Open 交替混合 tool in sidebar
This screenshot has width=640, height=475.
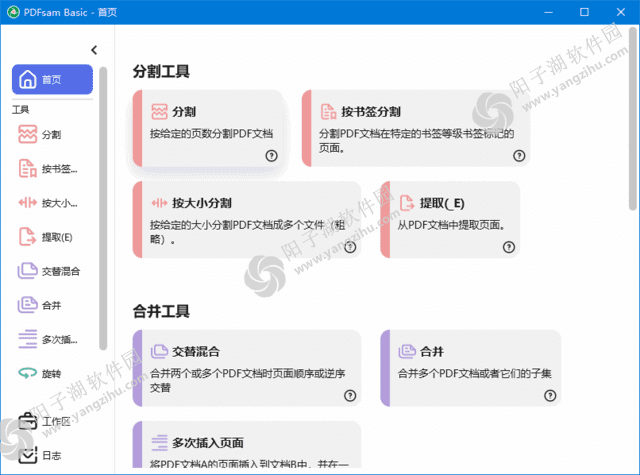(51, 271)
